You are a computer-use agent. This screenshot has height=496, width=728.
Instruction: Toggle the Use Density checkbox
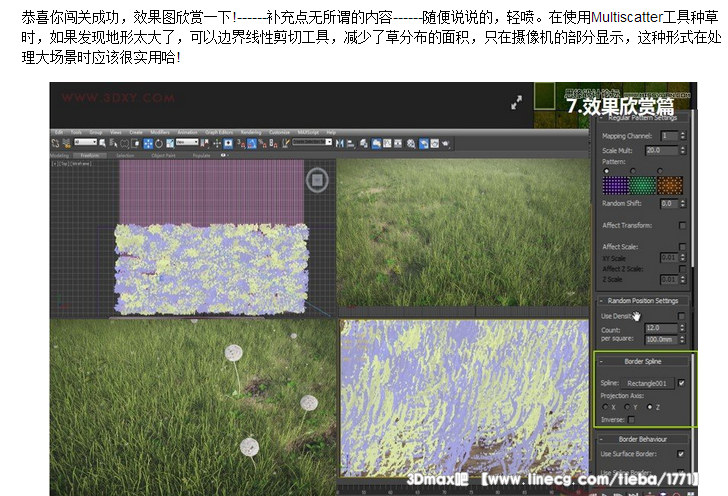point(681,316)
